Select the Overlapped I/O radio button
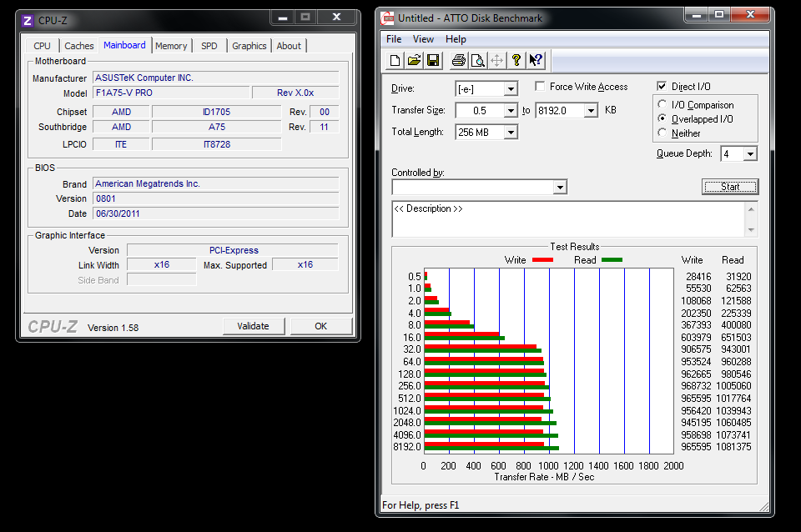The height and width of the screenshot is (532, 801). click(x=662, y=118)
